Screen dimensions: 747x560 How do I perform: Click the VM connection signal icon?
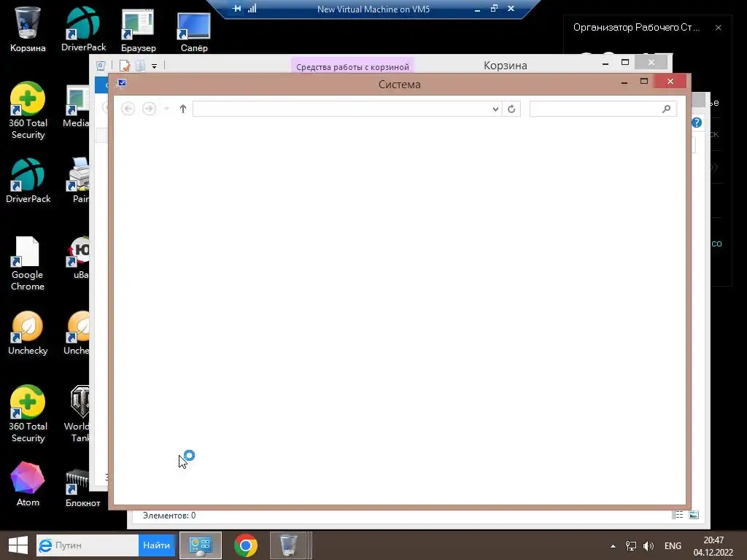pos(252,8)
